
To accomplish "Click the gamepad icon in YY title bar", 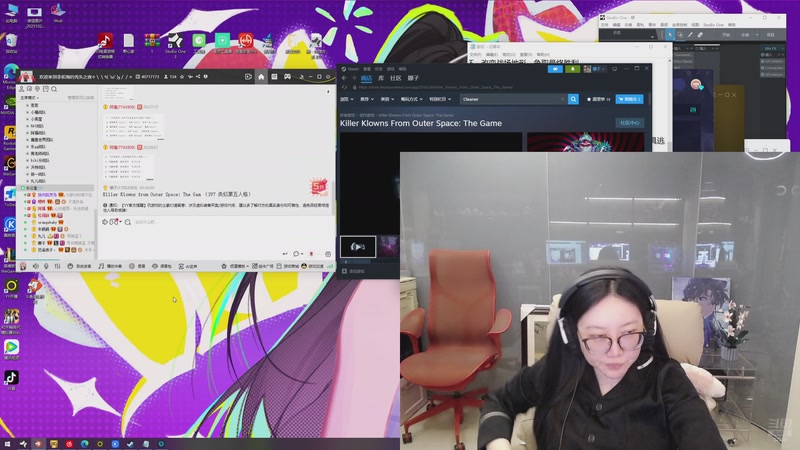I will pos(287,77).
